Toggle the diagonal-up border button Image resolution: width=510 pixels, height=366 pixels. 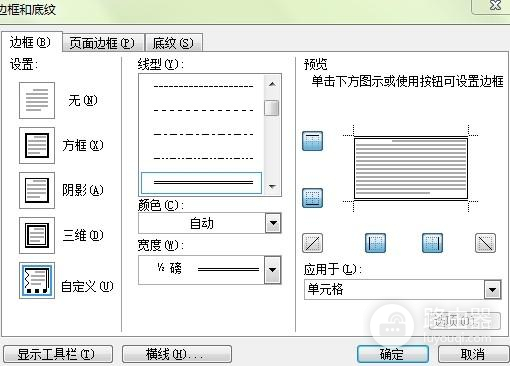(x=312, y=243)
